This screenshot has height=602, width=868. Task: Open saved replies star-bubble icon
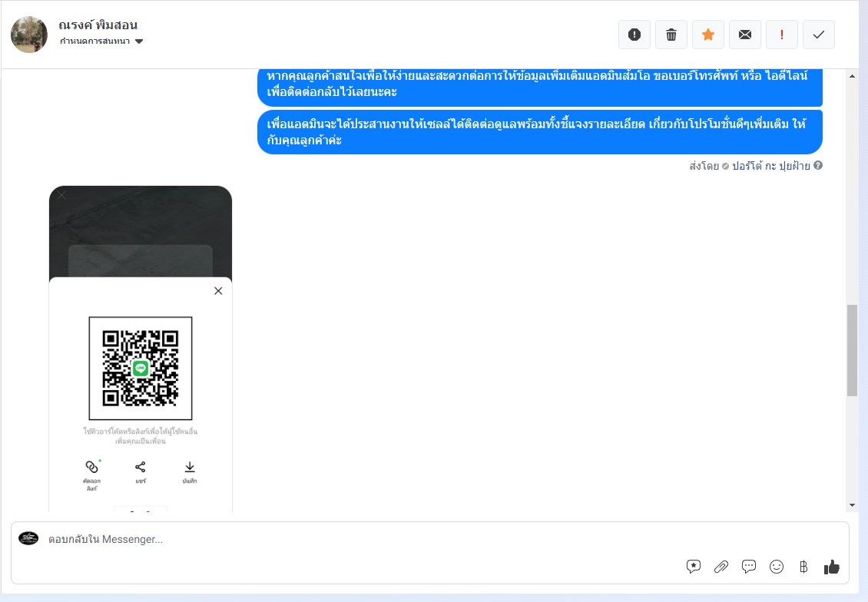point(694,567)
